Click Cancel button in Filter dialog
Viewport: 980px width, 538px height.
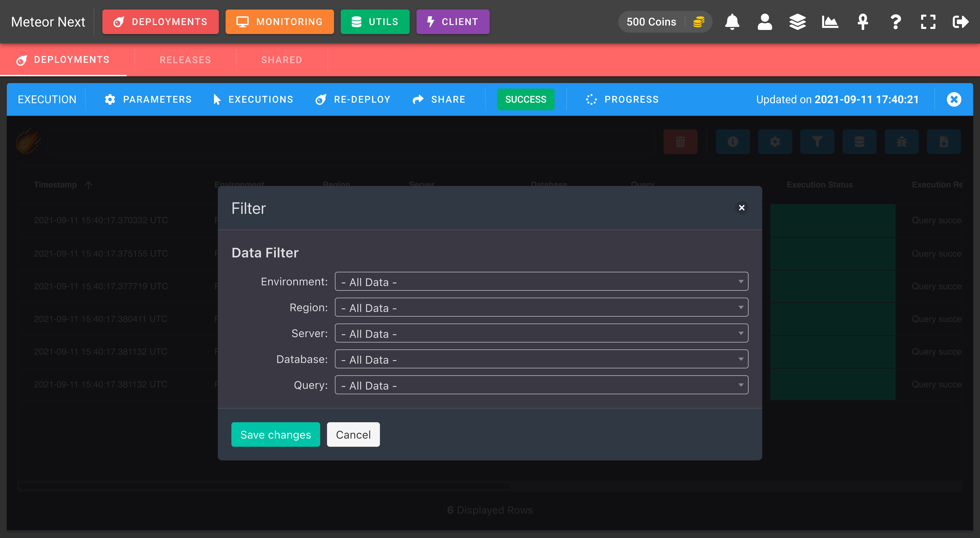coord(353,434)
